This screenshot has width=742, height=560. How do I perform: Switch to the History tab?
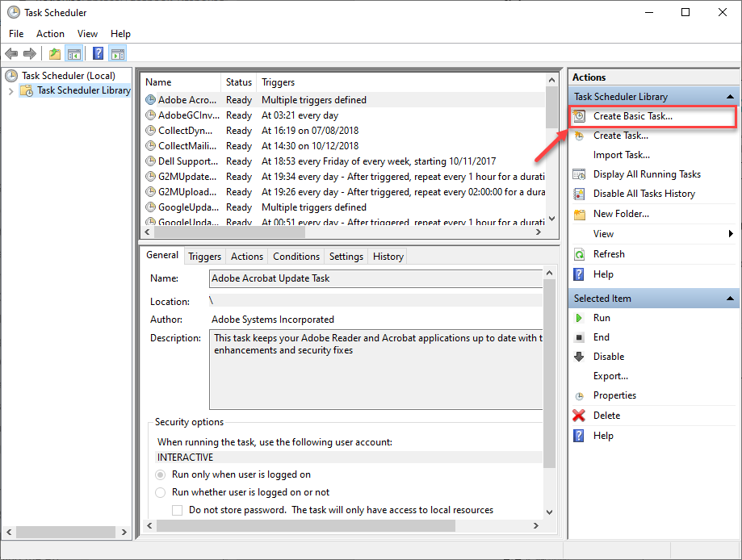click(388, 257)
